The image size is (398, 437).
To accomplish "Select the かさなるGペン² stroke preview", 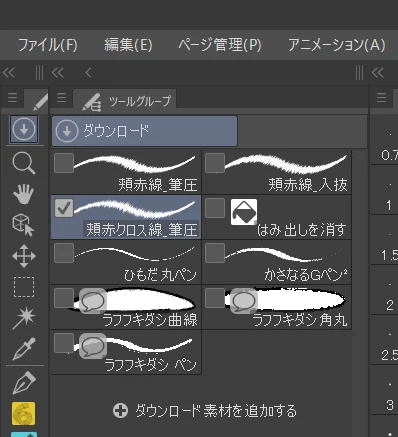I will click(284, 255).
